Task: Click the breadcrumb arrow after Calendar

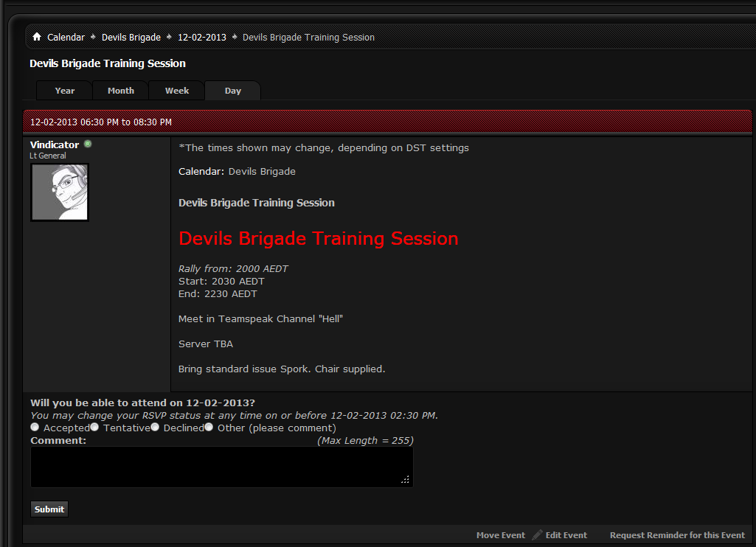Action: [93, 37]
